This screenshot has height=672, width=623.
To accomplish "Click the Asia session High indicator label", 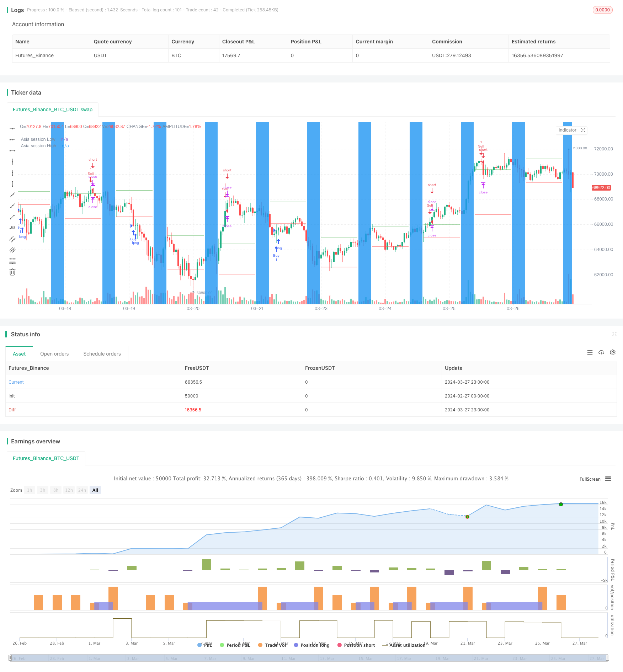I will pos(38,146).
